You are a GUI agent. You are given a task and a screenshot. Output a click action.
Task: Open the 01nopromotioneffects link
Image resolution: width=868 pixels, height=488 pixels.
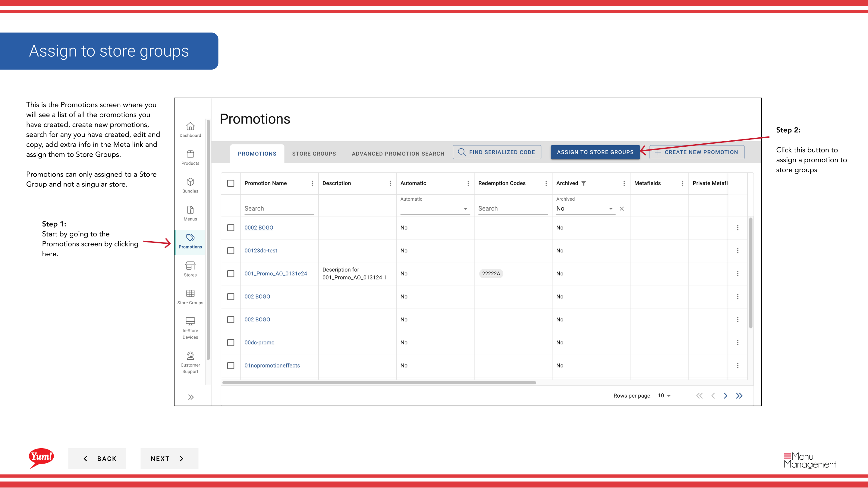click(272, 365)
